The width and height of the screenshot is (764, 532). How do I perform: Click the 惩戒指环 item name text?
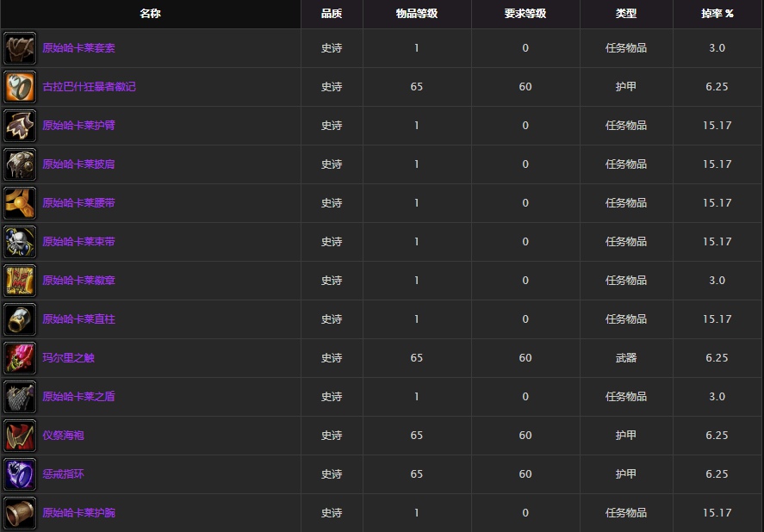tap(63, 474)
